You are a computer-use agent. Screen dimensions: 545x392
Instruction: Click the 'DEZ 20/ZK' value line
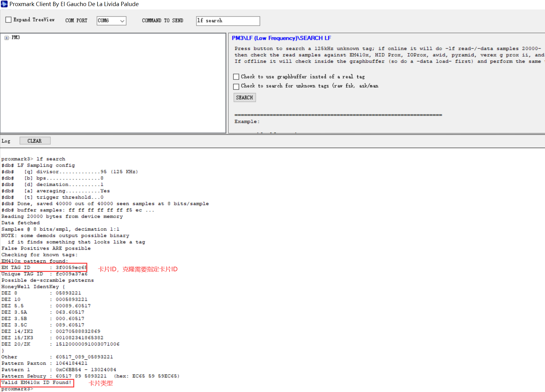tap(60, 344)
